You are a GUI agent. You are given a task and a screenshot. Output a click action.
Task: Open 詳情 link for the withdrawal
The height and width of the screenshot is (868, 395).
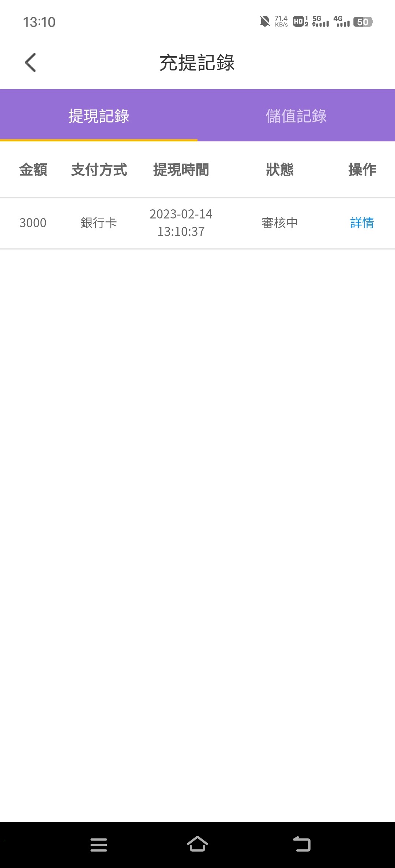coord(362,223)
